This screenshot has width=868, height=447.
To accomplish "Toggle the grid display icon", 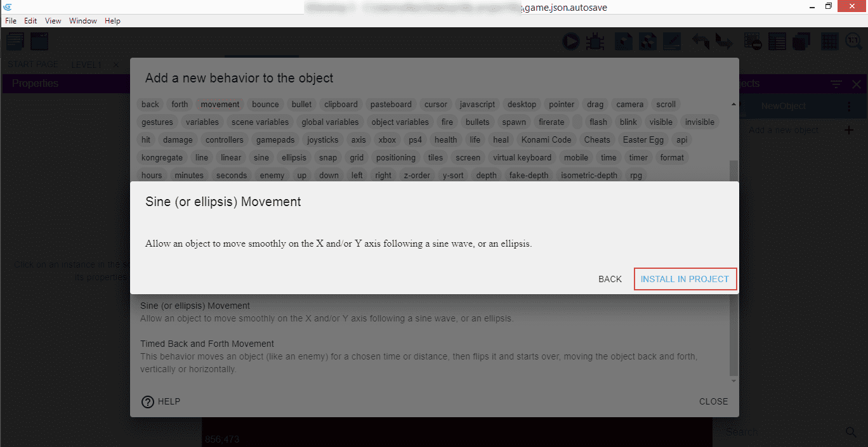I will click(x=829, y=42).
